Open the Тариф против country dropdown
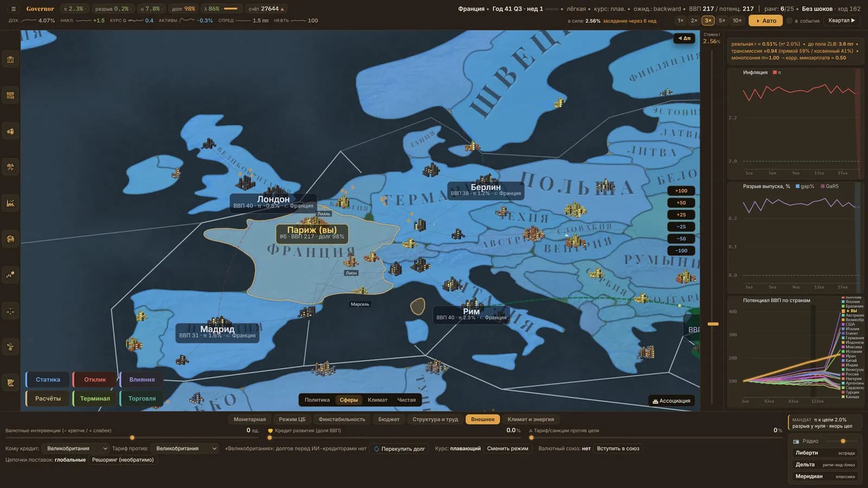868x488 pixels. tap(186, 448)
